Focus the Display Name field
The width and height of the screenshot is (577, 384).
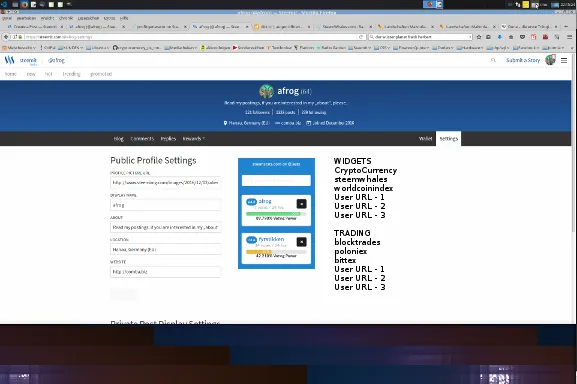(166, 205)
